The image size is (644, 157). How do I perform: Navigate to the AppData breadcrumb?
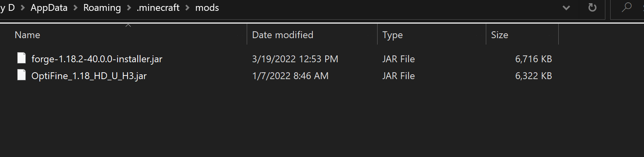pyautogui.click(x=49, y=8)
